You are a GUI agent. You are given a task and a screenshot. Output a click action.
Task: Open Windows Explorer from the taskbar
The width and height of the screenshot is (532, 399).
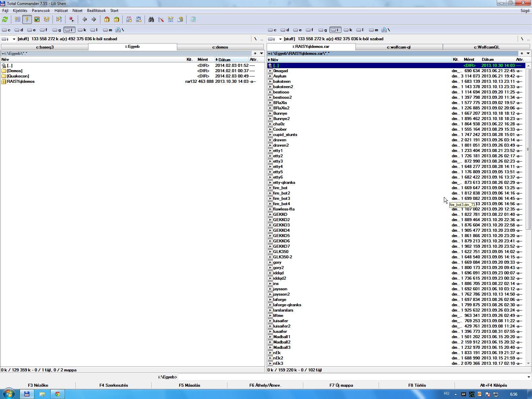42,394
